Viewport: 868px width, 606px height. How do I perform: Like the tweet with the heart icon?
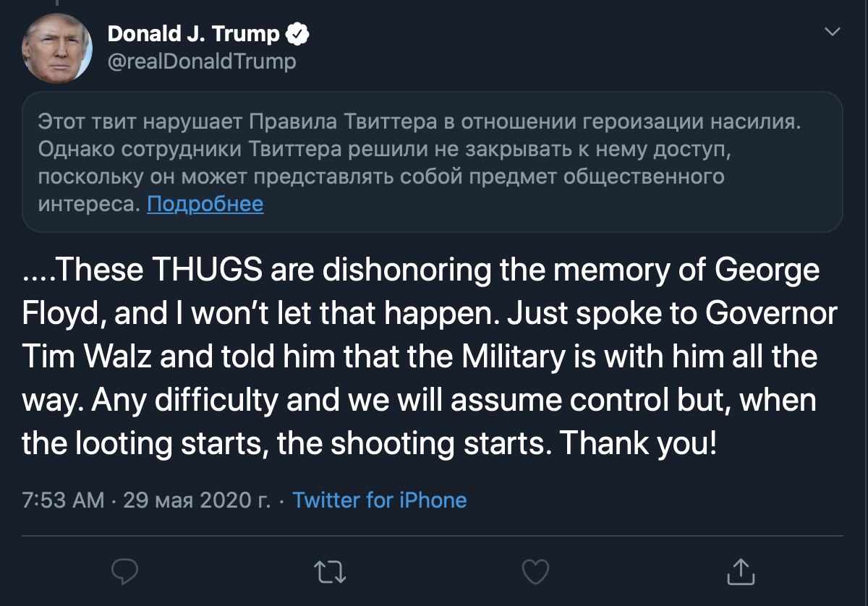pos(535,571)
